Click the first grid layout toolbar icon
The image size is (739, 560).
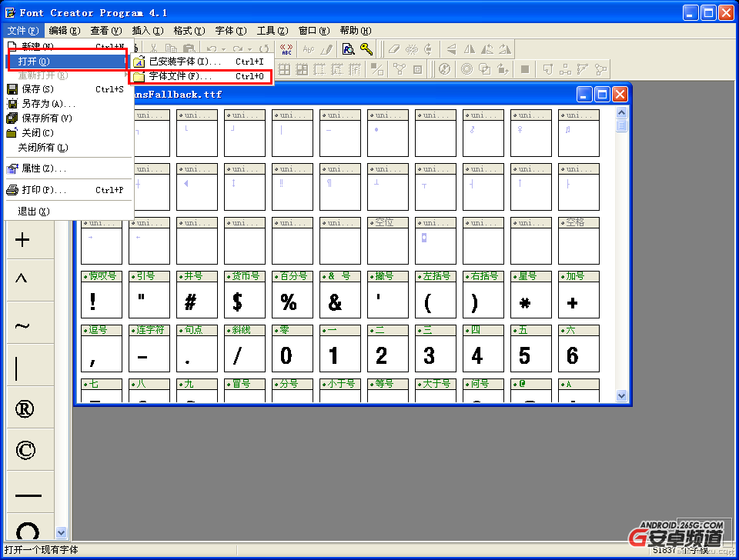click(x=284, y=69)
